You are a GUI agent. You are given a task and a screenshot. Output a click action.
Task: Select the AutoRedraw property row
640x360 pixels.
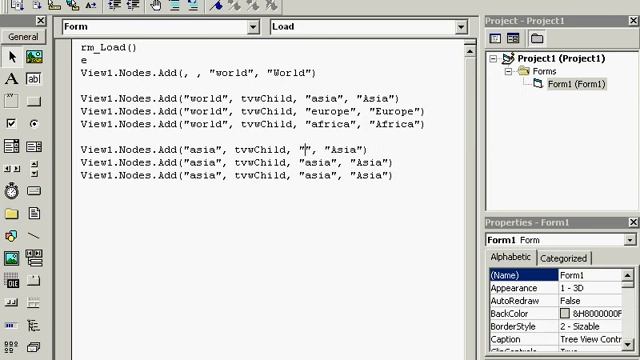556,301
